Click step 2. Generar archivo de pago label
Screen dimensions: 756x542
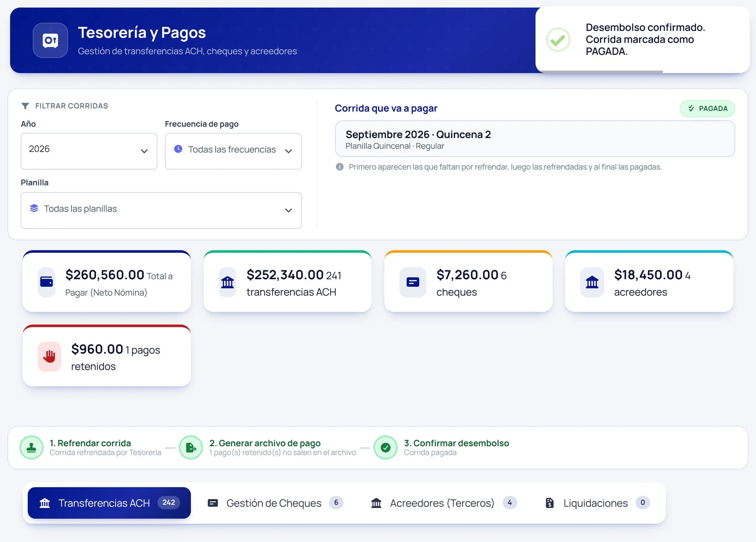(265, 443)
